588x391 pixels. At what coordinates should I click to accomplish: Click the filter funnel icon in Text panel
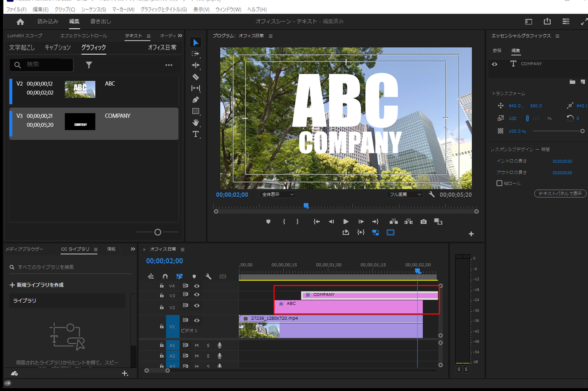[89, 65]
